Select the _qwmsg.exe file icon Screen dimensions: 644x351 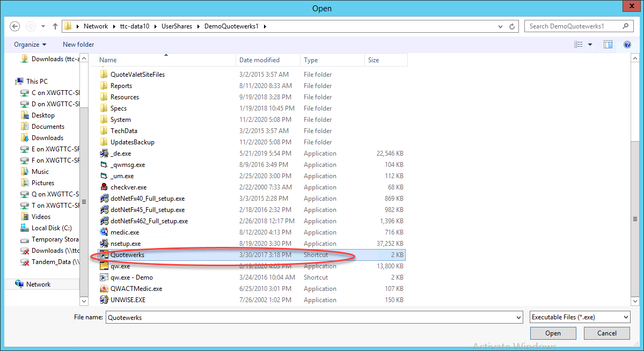(104, 165)
